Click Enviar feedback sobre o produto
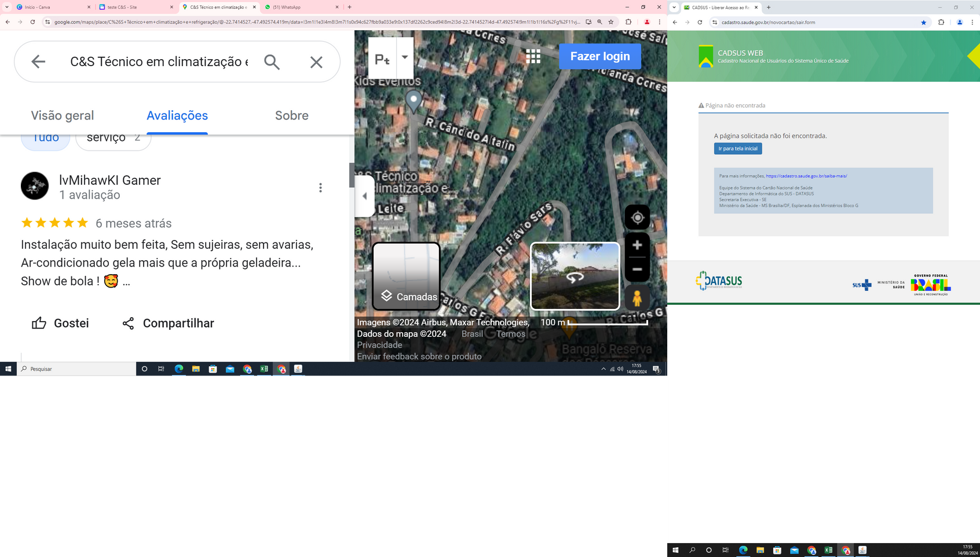The image size is (980, 557). pyautogui.click(x=419, y=356)
